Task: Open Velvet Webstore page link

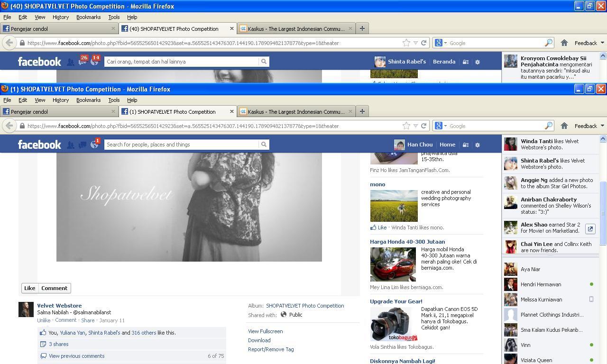Action: click(59, 306)
